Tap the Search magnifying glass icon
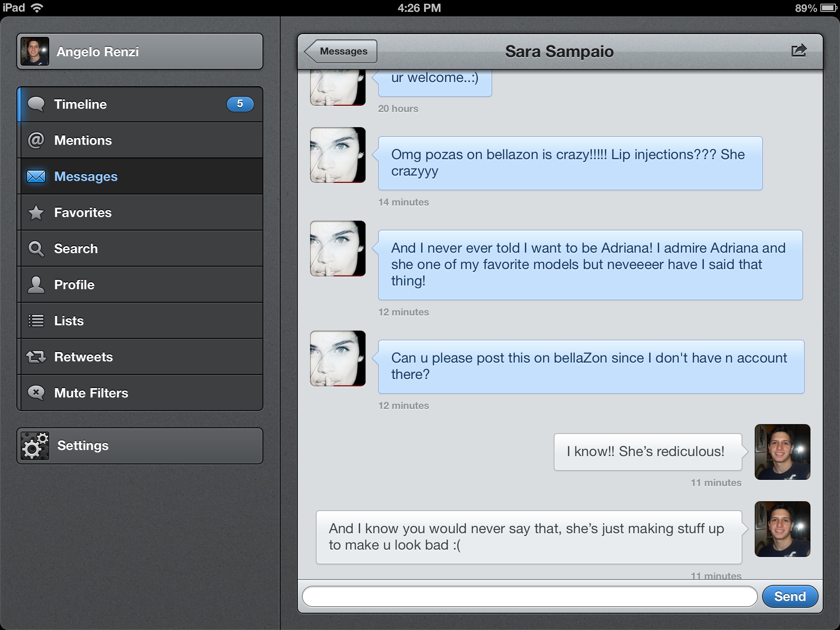This screenshot has height=630, width=840. tap(36, 249)
